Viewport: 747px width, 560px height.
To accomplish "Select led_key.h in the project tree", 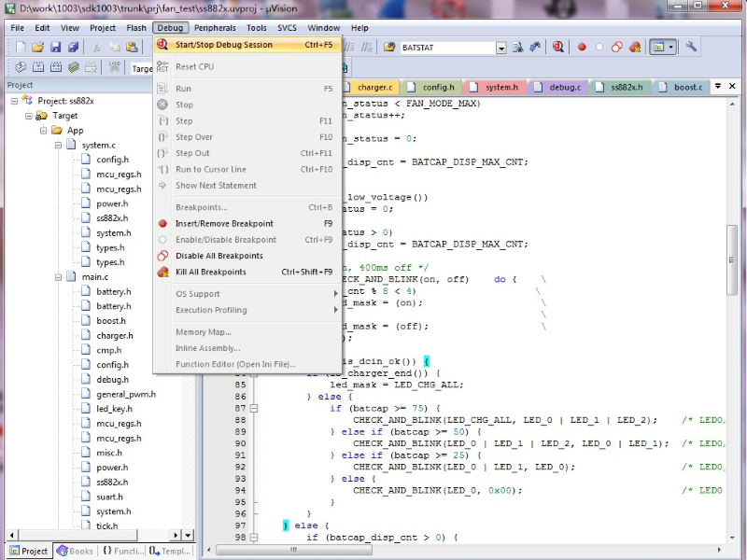I will (x=114, y=409).
